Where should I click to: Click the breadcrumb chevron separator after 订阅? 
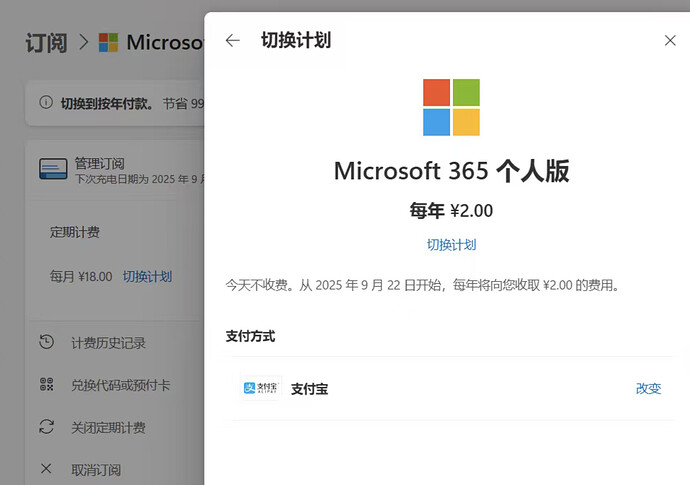click(83, 43)
